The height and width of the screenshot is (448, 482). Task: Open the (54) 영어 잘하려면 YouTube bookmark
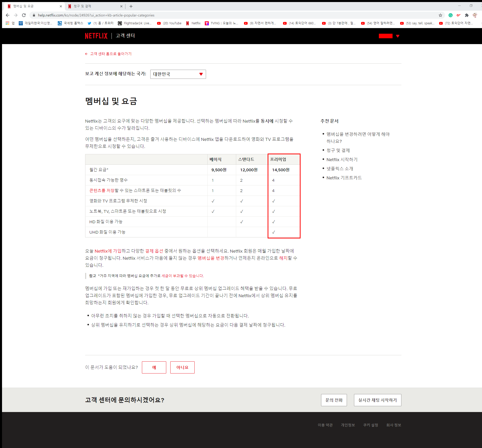coord(378,23)
